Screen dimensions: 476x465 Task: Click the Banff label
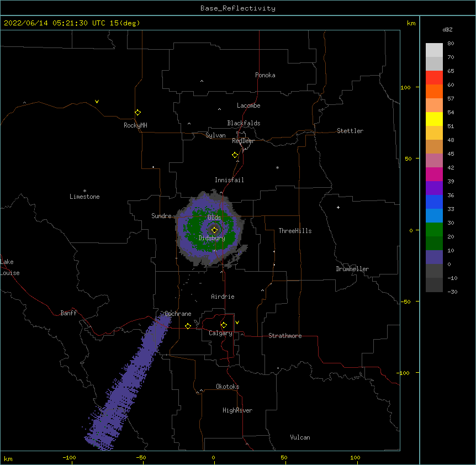click(x=68, y=313)
